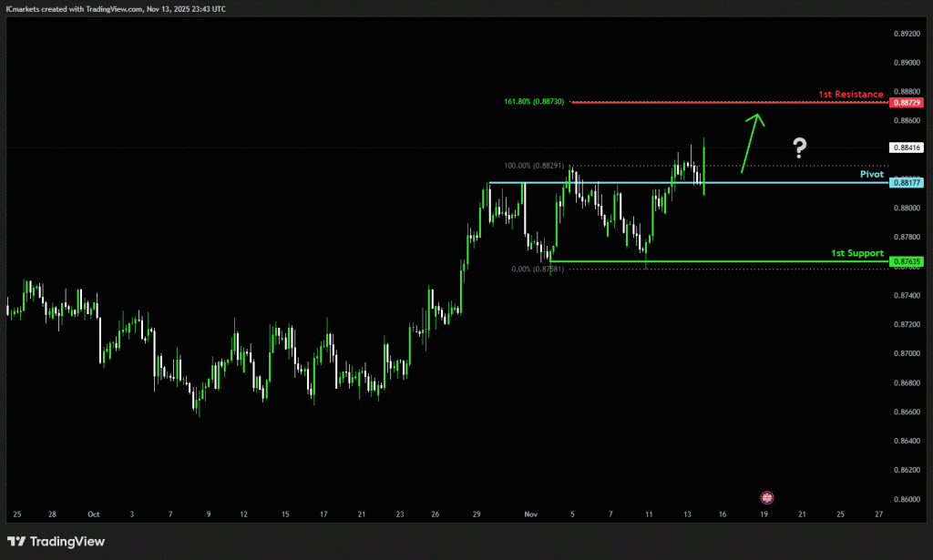The height and width of the screenshot is (560, 933).
Task: Select the blue 0.88177 pivot price tag
Action: tap(907, 183)
